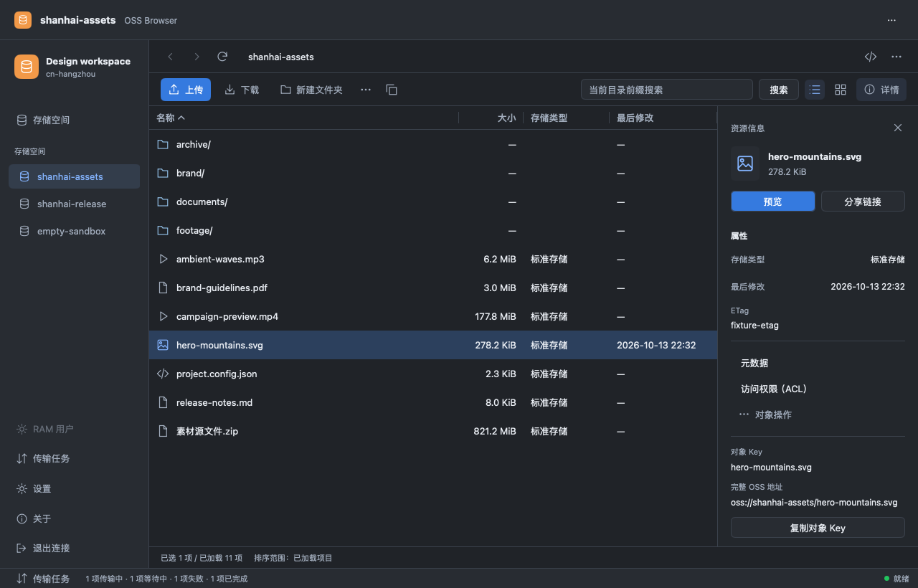Open the code view icon in path bar
This screenshot has width=918, height=588.
click(871, 57)
